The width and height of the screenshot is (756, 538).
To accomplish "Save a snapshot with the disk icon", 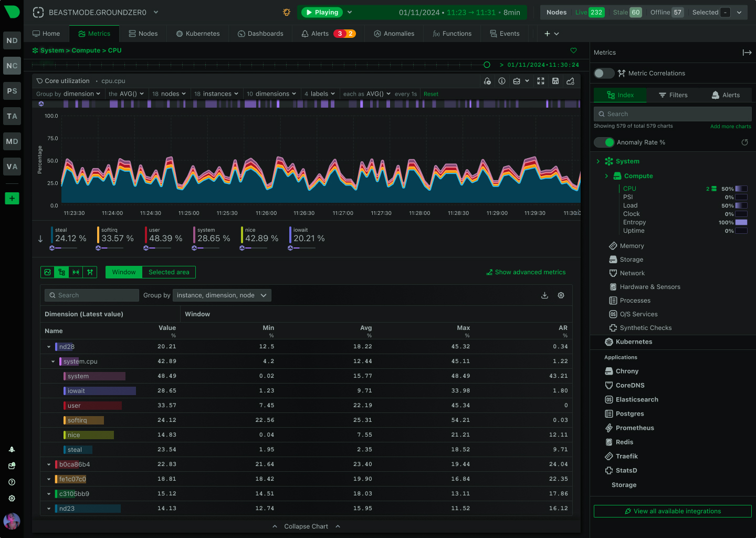I will point(555,81).
